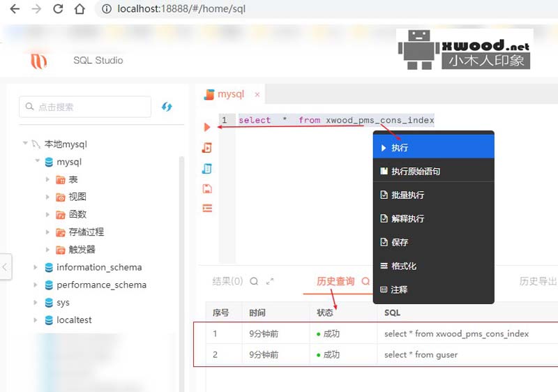Select the 视图 views folder
Viewport: 558px width, 392px height.
coord(77,197)
